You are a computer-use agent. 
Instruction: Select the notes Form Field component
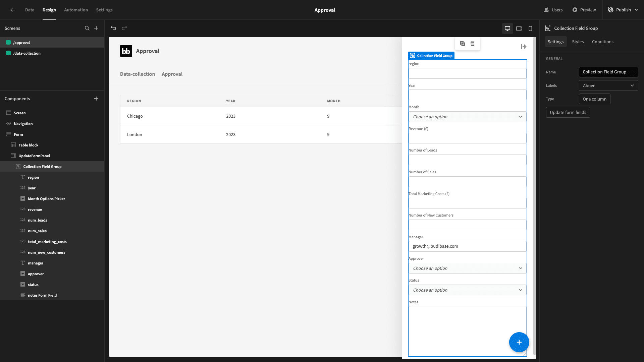pos(52,295)
